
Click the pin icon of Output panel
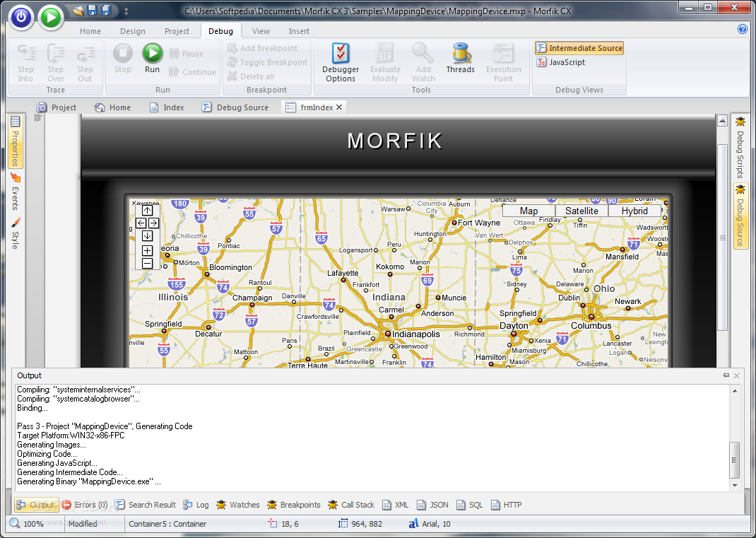click(x=726, y=375)
